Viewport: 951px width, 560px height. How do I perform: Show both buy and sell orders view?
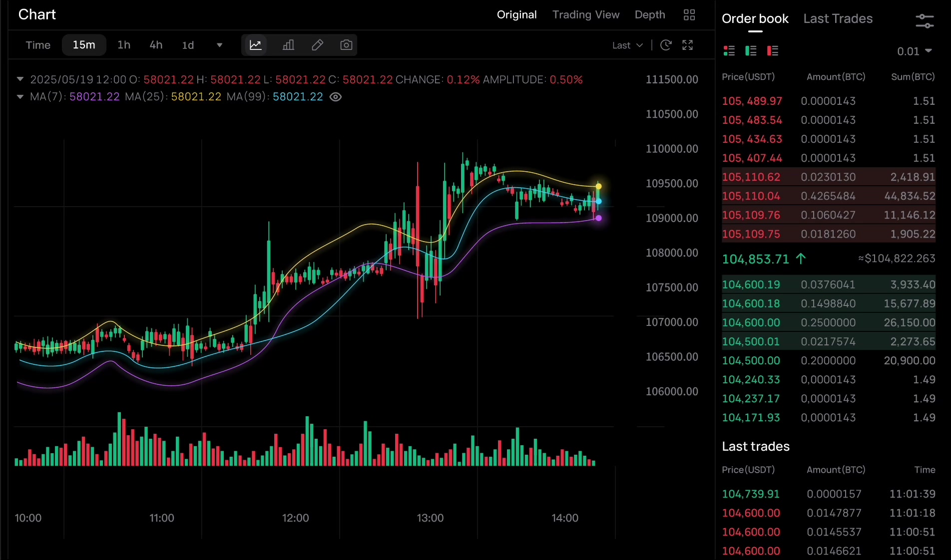729,51
